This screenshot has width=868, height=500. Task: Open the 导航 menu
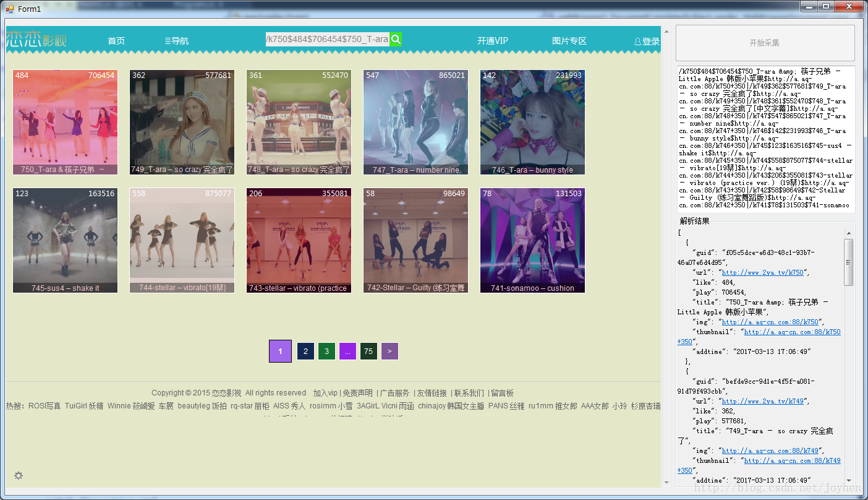click(177, 41)
